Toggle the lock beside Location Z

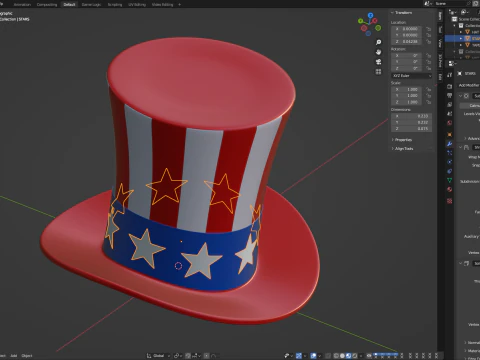[x=429, y=41]
